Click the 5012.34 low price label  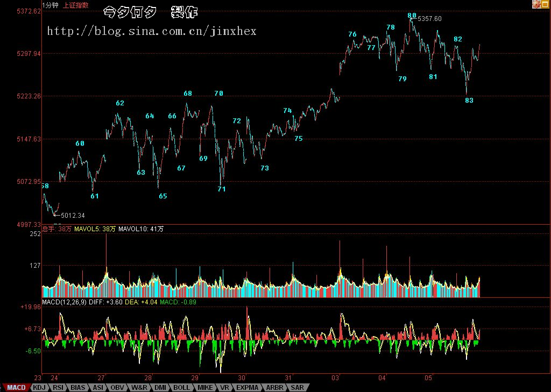tap(73, 215)
